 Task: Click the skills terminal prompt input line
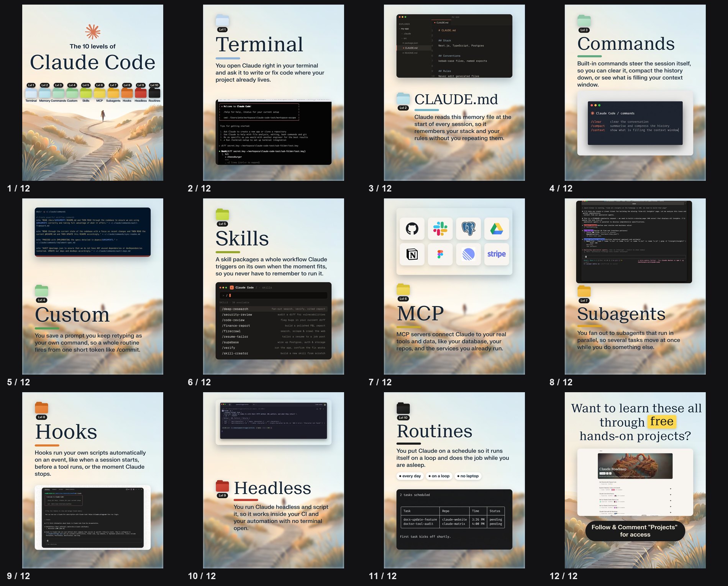(273, 295)
